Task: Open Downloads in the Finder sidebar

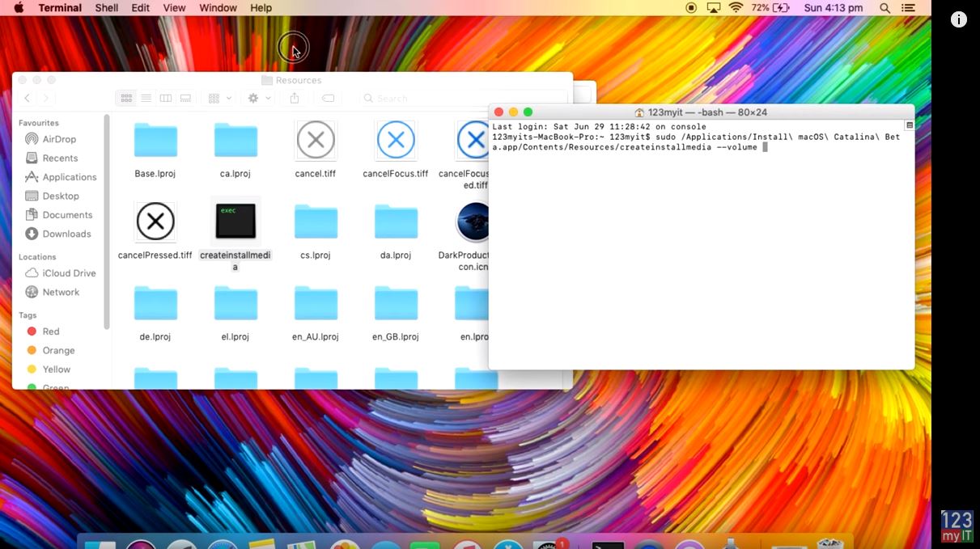Action: (66, 234)
